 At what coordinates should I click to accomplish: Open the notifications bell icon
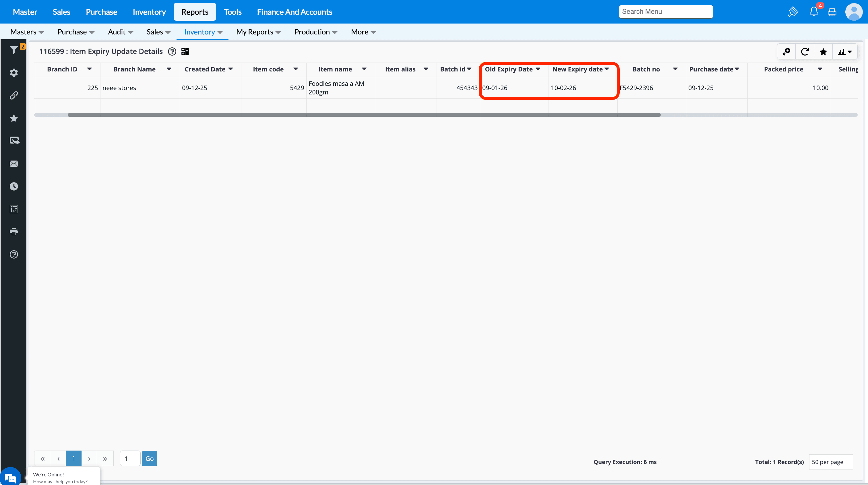[x=813, y=12]
